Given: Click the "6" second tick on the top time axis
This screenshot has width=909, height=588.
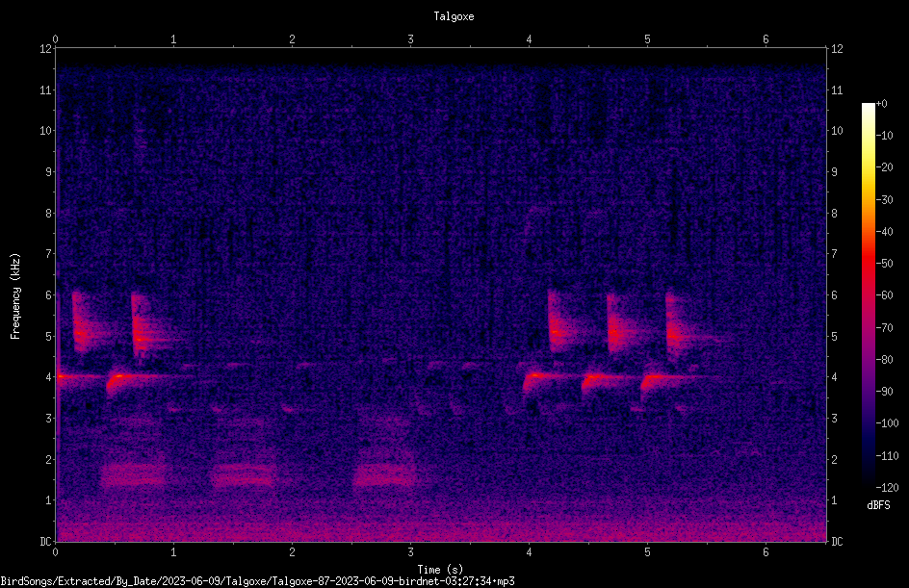Looking at the screenshot, I should pyautogui.click(x=766, y=39).
